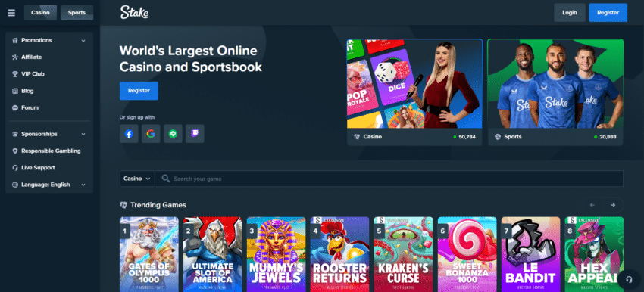This screenshot has width=644, height=292.
Task: Click the Register button below the headline
Action: click(139, 91)
